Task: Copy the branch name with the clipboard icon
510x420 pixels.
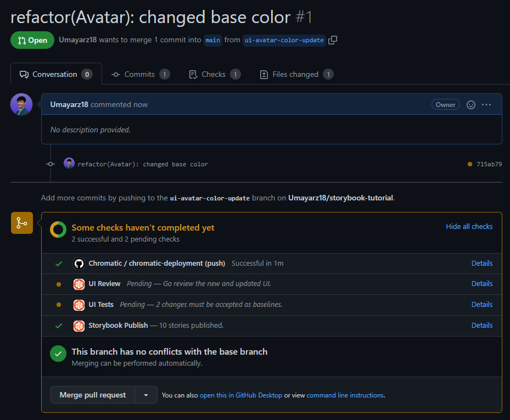Action: (x=333, y=40)
